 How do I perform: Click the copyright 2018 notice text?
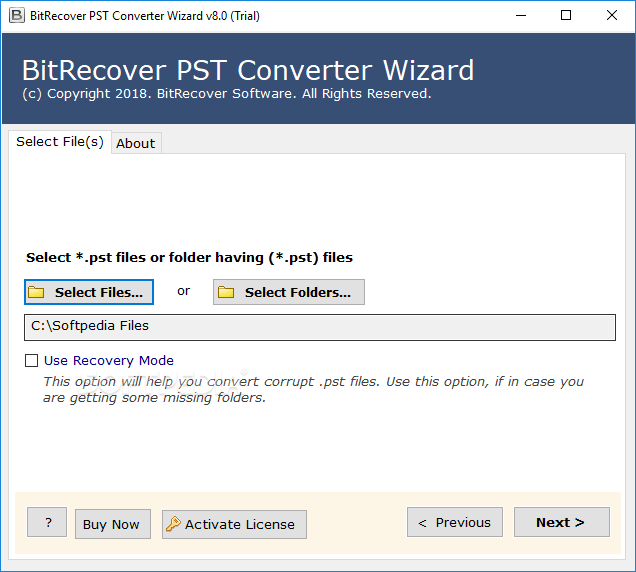click(x=227, y=94)
